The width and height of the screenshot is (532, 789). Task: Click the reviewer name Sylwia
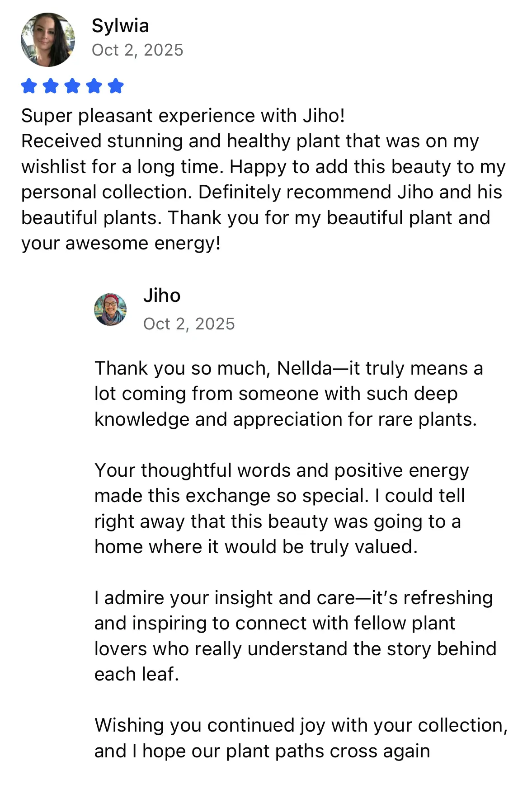pyautogui.click(x=120, y=26)
